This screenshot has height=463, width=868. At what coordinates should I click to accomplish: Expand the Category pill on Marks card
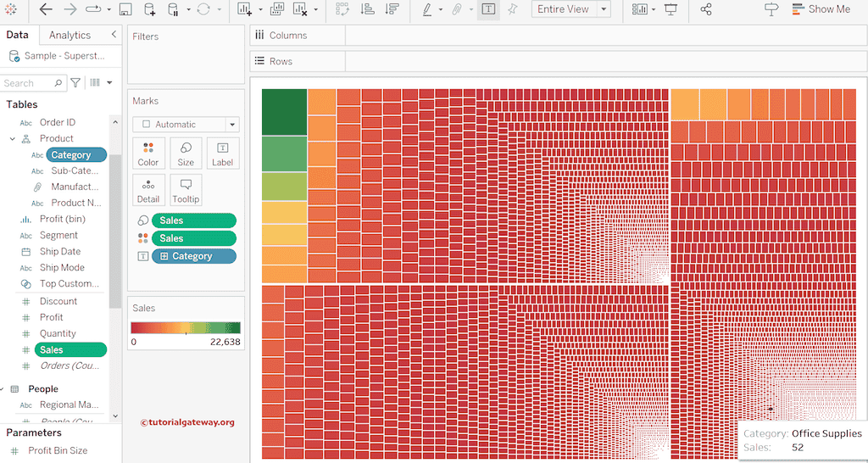click(164, 256)
